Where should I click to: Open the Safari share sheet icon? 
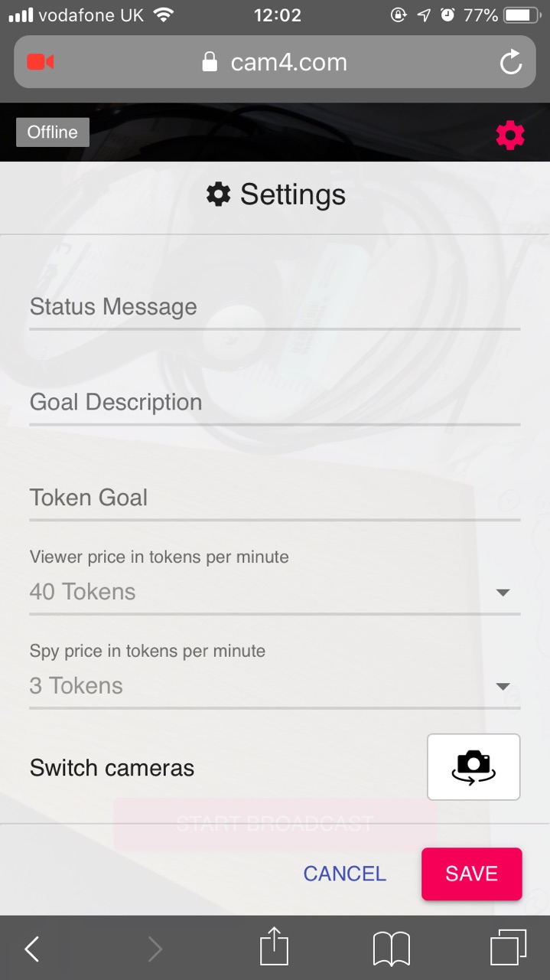click(274, 948)
